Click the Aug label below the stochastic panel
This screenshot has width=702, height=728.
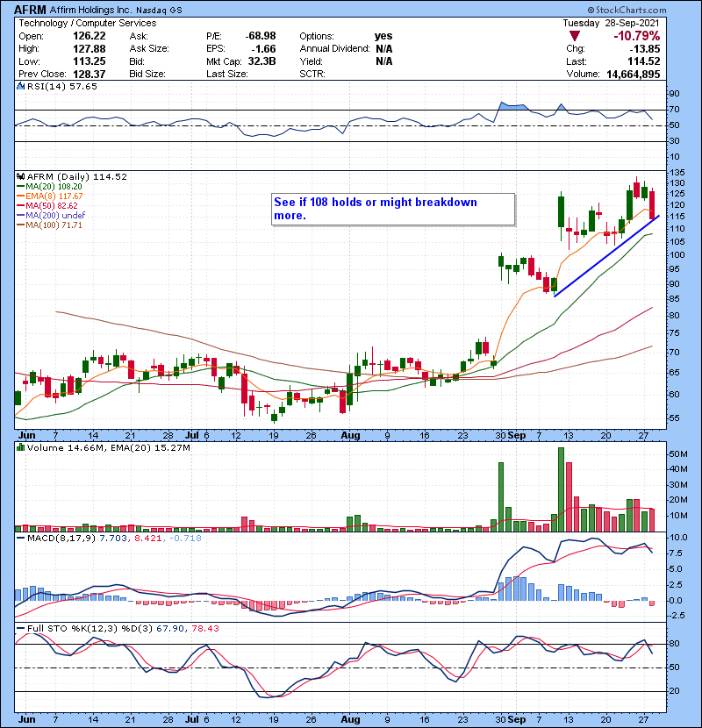point(350,719)
